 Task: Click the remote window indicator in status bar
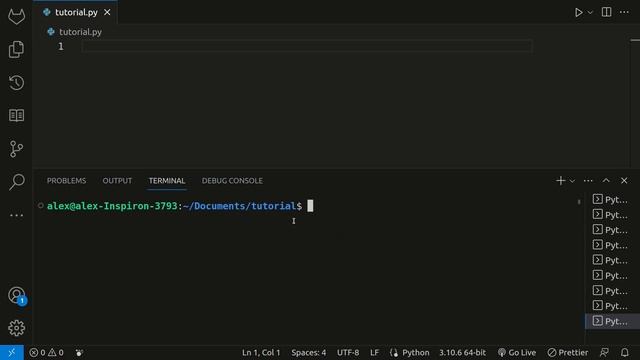tap(11, 352)
